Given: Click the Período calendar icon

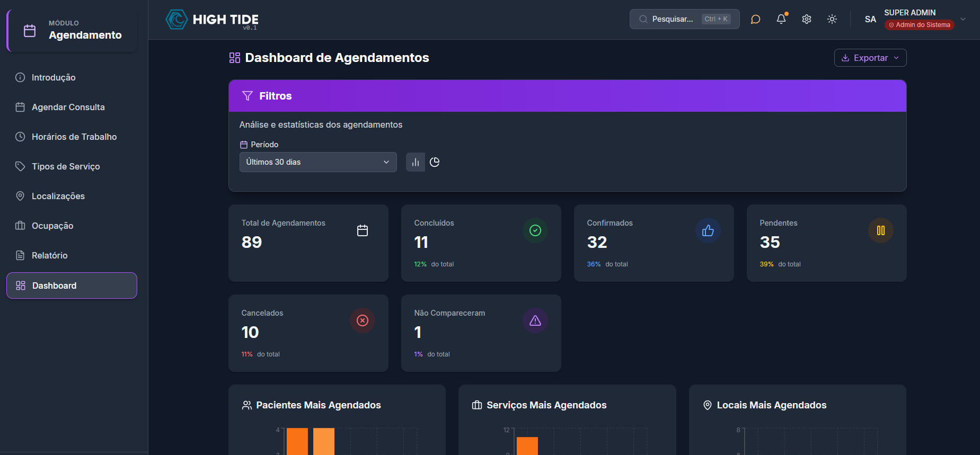Looking at the screenshot, I should (244, 145).
